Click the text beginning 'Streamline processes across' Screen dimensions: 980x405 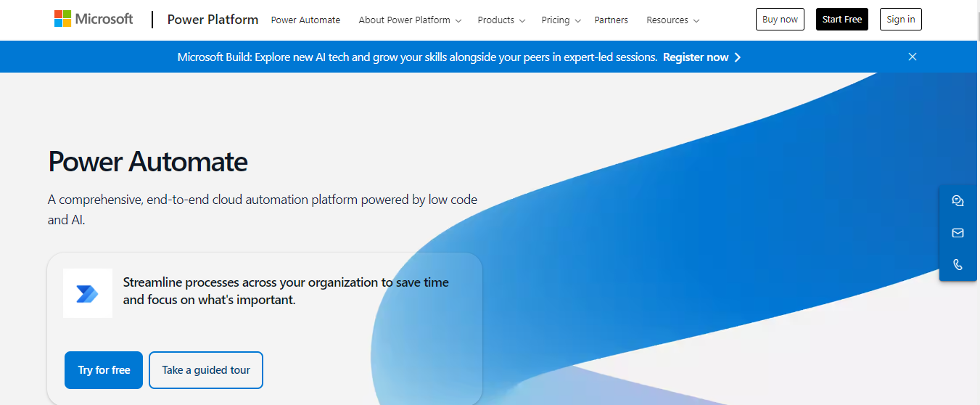[286, 290]
